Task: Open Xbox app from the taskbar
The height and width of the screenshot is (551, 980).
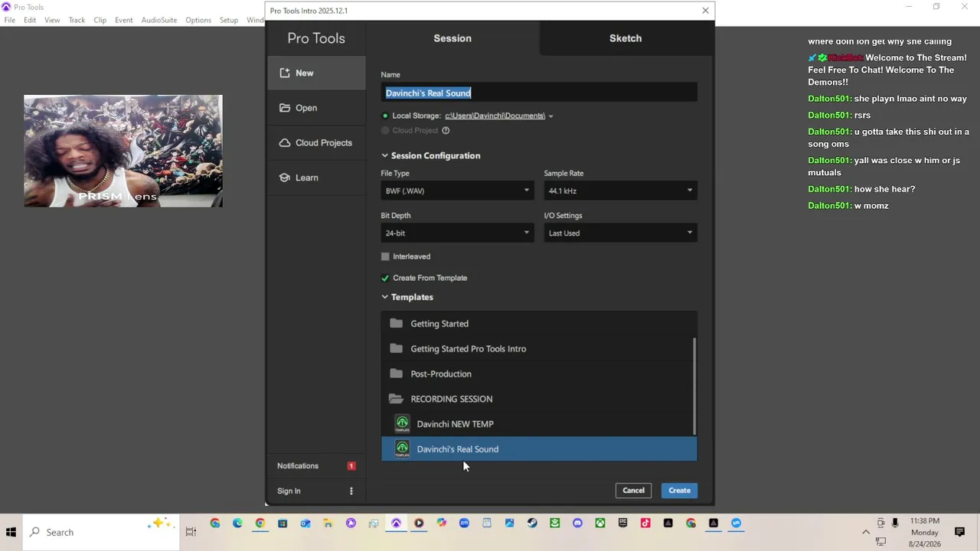Action: pyautogui.click(x=600, y=523)
